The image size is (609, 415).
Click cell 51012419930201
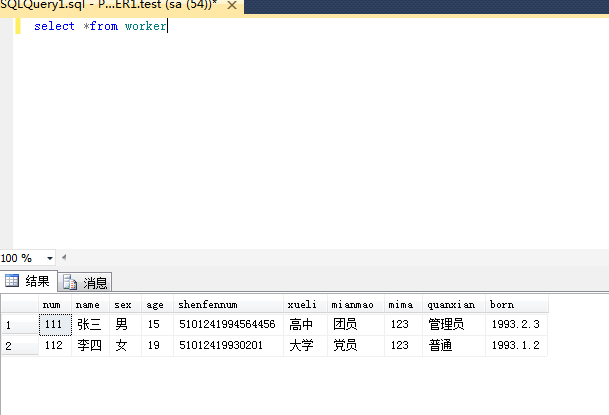tap(228, 346)
